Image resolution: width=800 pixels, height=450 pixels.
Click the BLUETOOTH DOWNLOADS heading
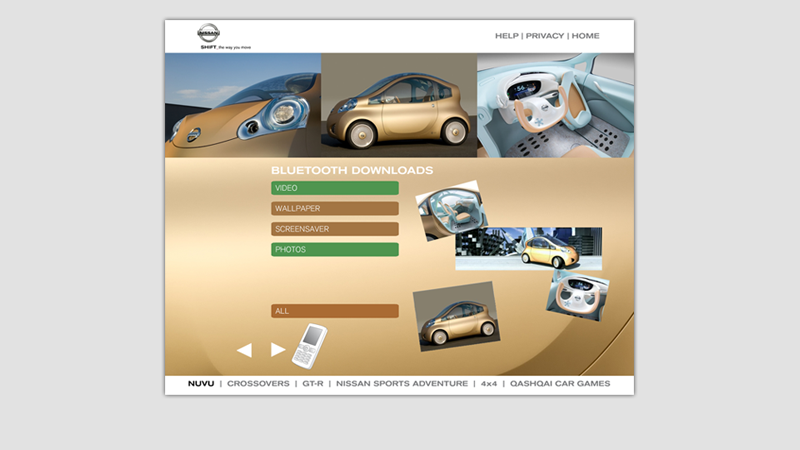point(352,170)
